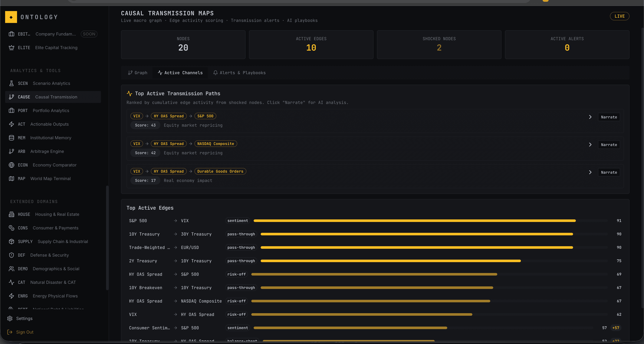644x344 pixels.
Task: Click the Institutional Memory database icon
Action: pos(11,138)
